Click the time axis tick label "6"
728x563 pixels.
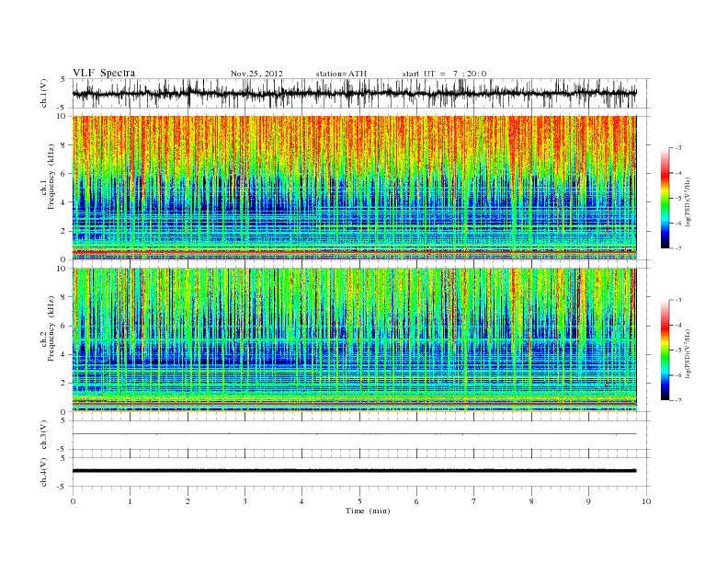[x=416, y=501]
